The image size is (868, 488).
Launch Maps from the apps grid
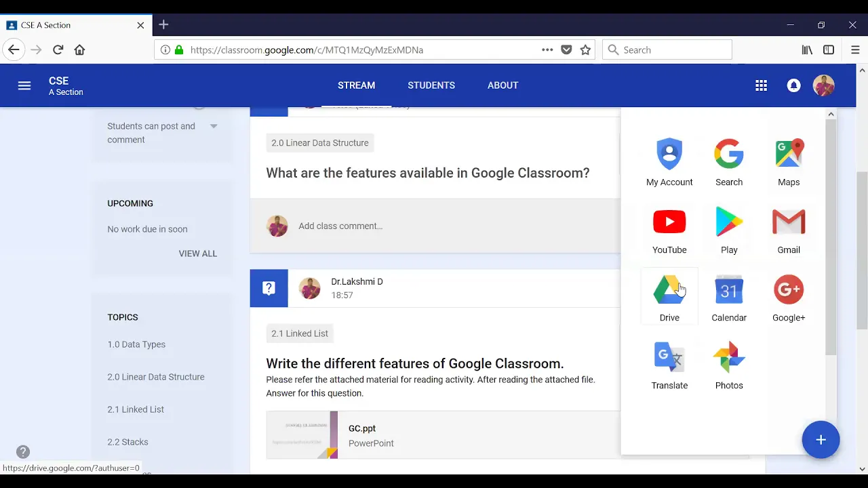click(x=789, y=163)
